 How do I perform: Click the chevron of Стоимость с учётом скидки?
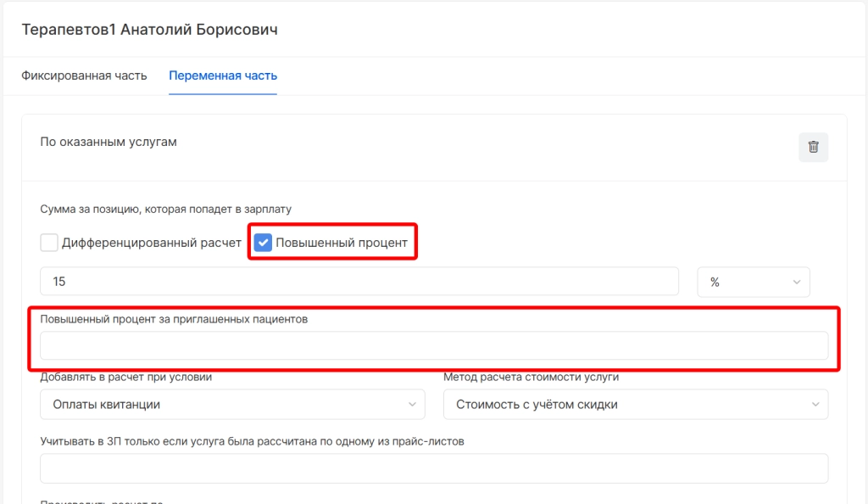pos(815,405)
